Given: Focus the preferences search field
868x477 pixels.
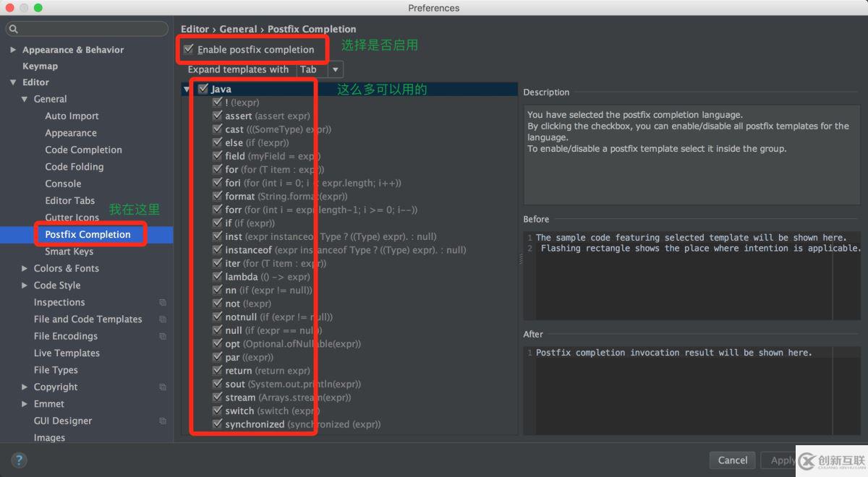Looking at the screenshot, I should coord(87,30).
